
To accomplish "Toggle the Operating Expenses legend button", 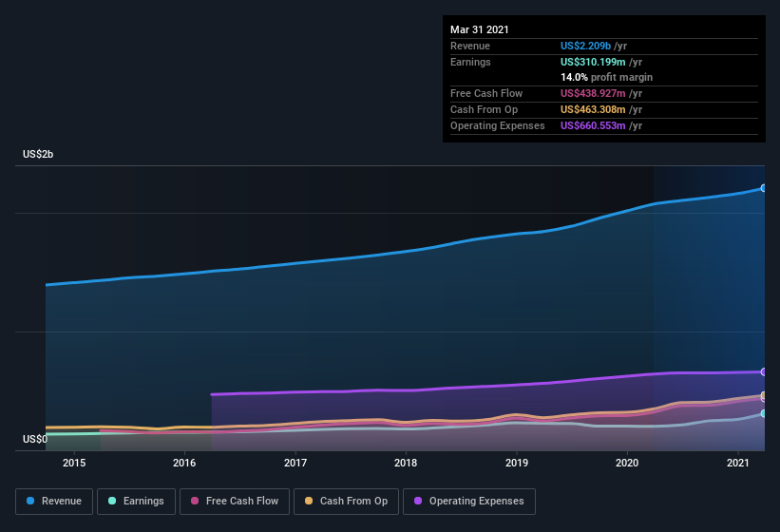I will pos(469,502).
